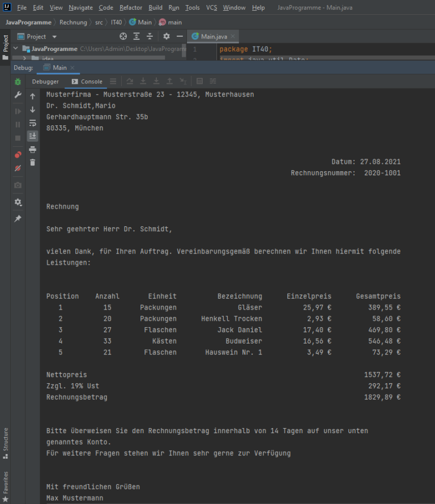Close the Main.java editor tab
435x504 pixels.
pos(232,36)
